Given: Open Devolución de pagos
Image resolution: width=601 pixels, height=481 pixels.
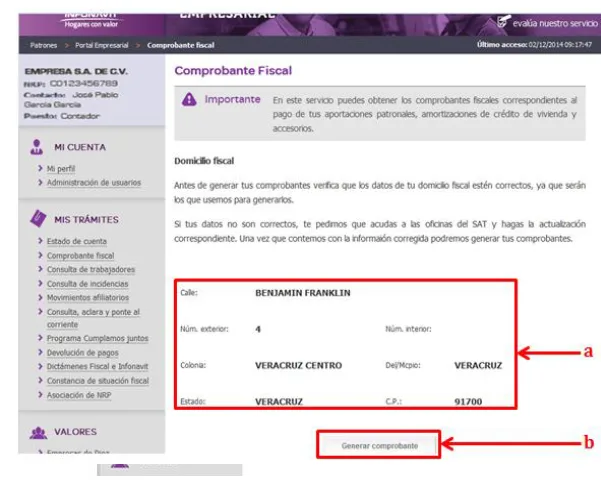Looking at the screenshot, I should pos(82,353).
